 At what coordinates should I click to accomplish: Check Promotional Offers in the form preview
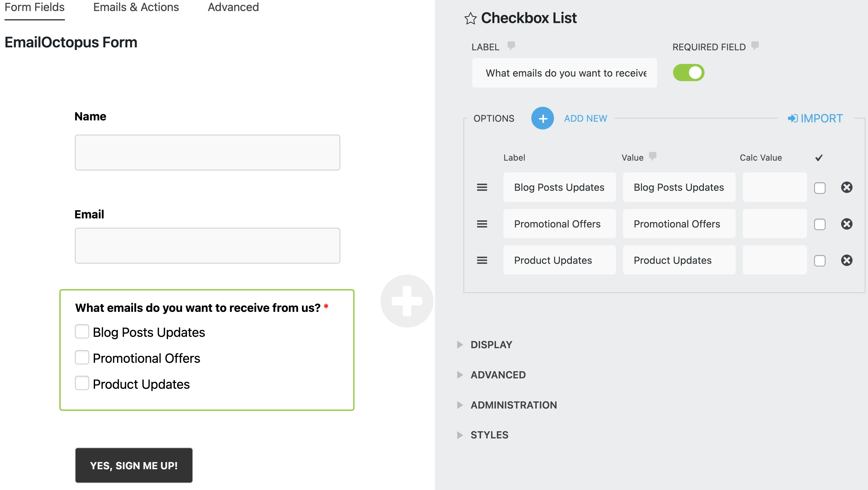(x=81, y=357)
